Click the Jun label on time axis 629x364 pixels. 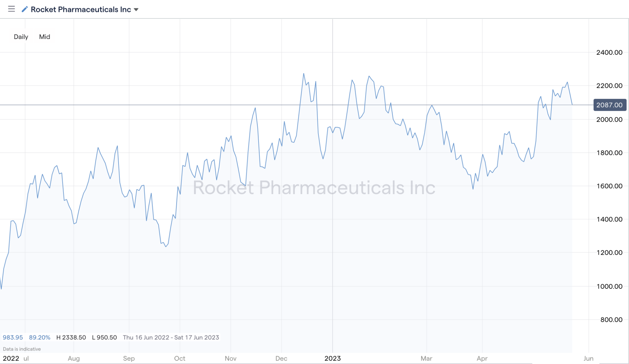pyautogui.click(x=588, y=358)
